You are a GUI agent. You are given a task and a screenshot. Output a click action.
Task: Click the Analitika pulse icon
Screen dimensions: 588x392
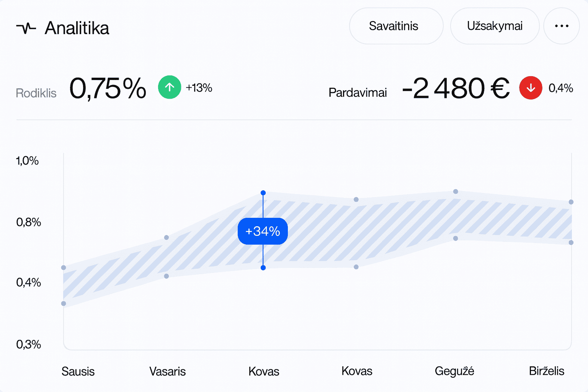(x=26, y=28)
